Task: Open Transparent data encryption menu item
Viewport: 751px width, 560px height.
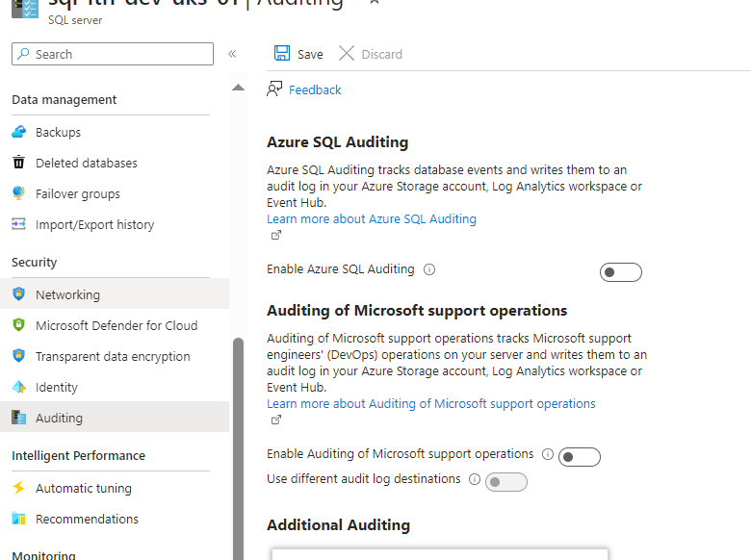Action: click(115, 356)
